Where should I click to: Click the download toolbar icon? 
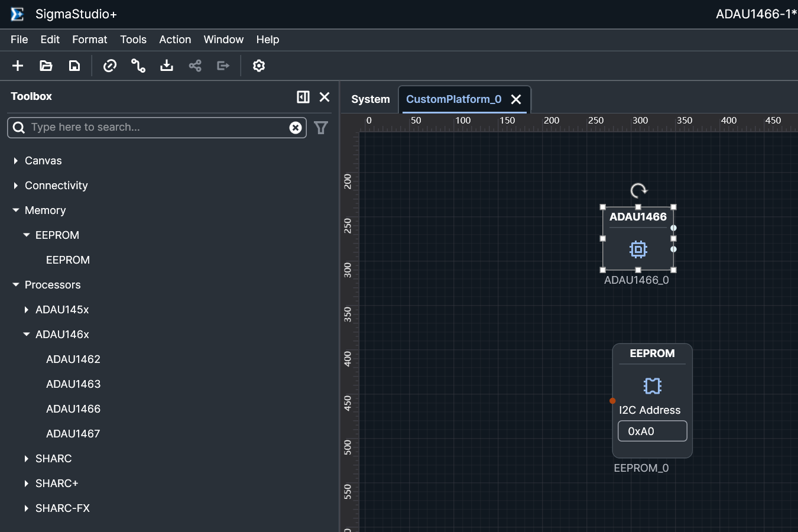[167, 66]
